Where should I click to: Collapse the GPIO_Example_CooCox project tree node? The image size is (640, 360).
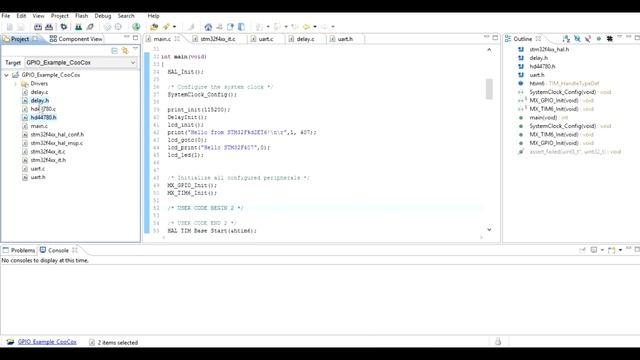[x=6, y=75]
